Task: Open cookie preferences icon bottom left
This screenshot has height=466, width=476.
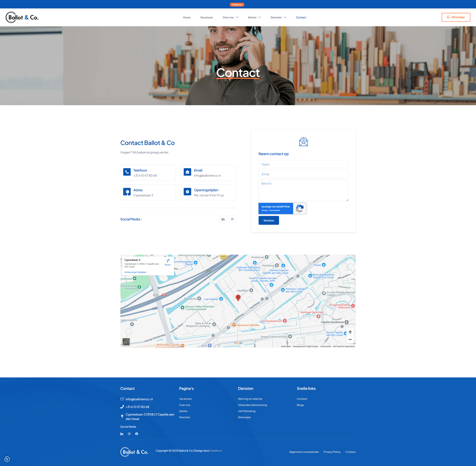Action: pos(7,459)
